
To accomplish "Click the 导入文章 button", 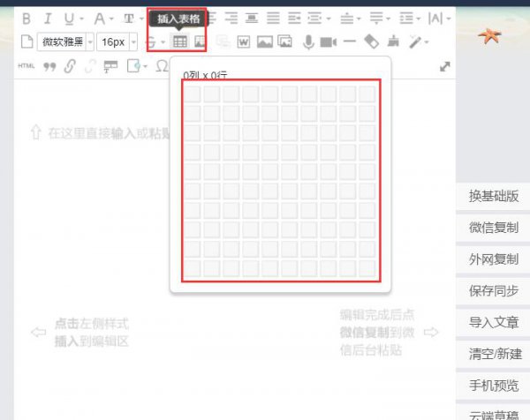I will 493,322.
